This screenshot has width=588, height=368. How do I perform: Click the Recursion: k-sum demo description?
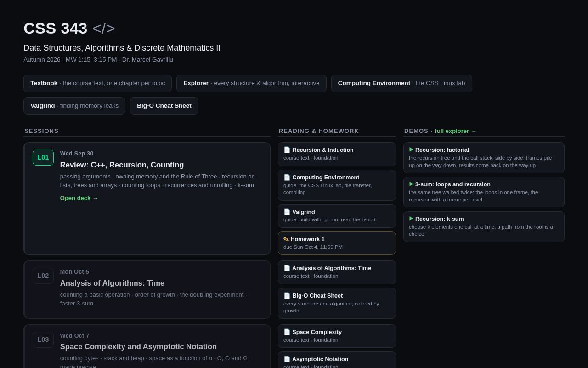pyautogui.click(x=481, y=230)
